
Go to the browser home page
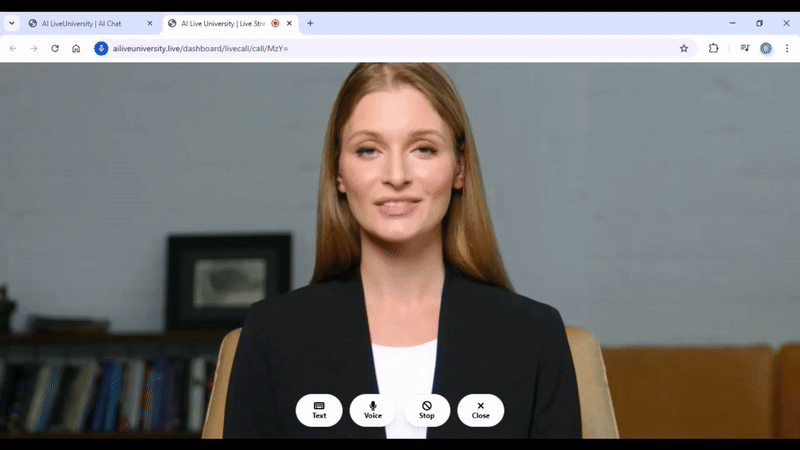[76, 48]
